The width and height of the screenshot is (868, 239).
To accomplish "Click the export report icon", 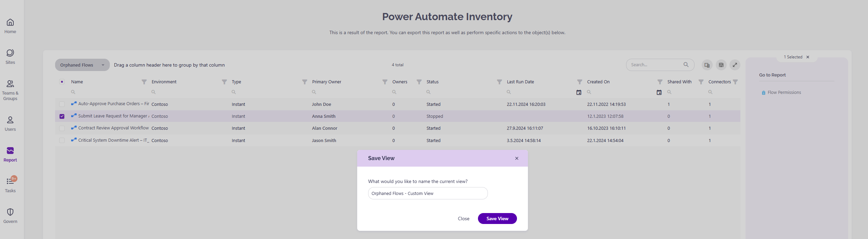I will [x=707, y=65].
